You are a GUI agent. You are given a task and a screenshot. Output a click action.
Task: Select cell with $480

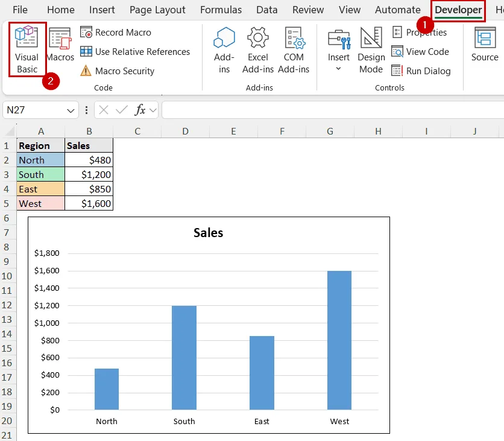[89, 160]
